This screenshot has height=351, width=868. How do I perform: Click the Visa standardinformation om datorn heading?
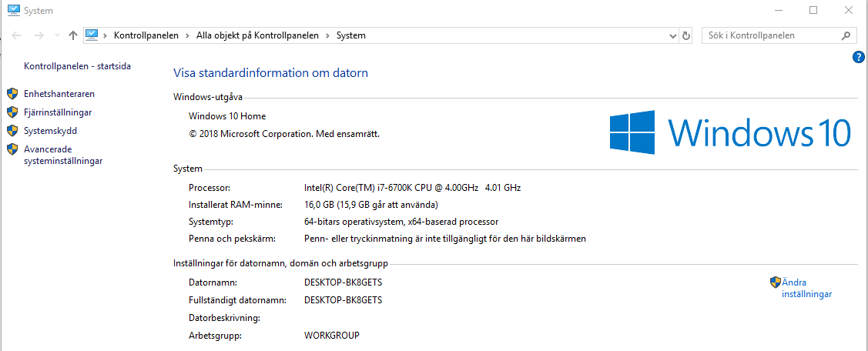coord(270,73)
